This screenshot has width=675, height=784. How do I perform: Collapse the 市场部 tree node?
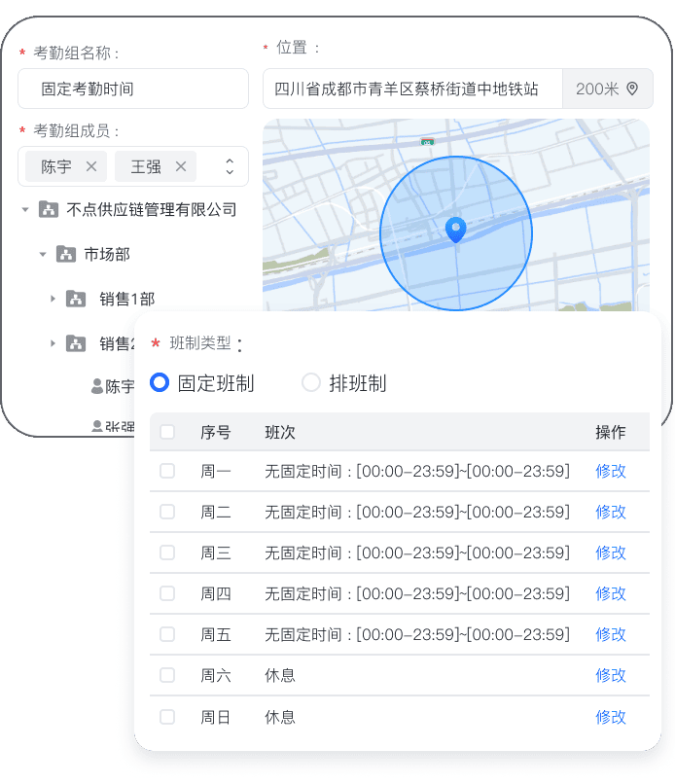click(43, 254)
